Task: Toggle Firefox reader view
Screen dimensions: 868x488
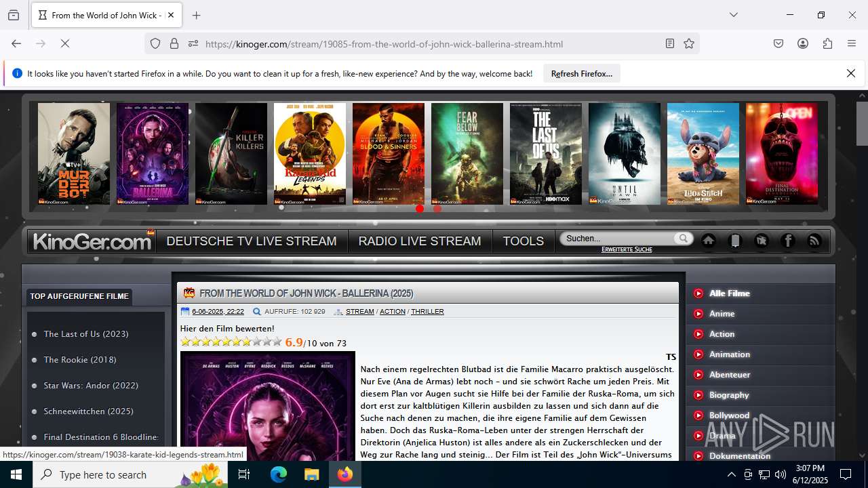Action: click(670, 43)
